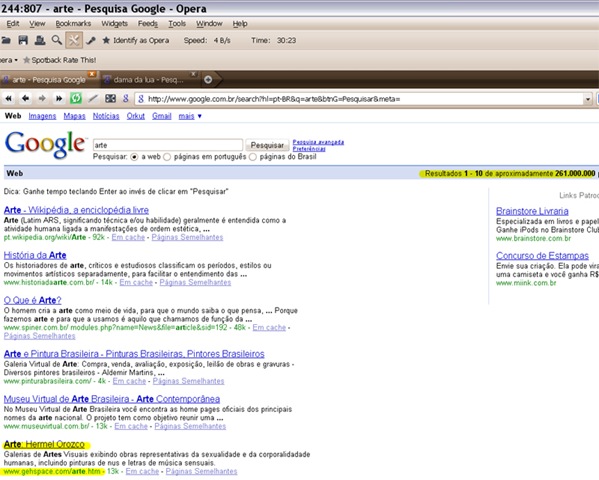
Task: Click the fast forward icon
Action: click(x=59, y=99)
